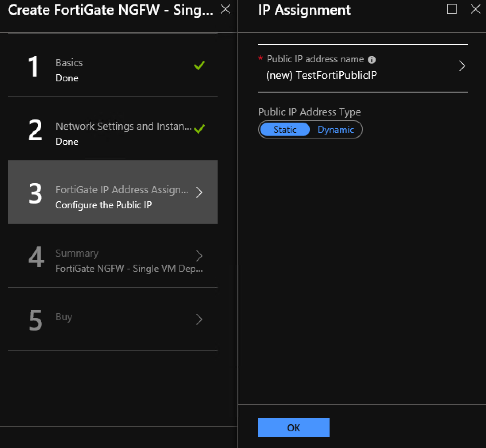Expand the Summary step chevron
This screenshot has height=448, width=486.
pyautogui.click(x=199, y=256)
